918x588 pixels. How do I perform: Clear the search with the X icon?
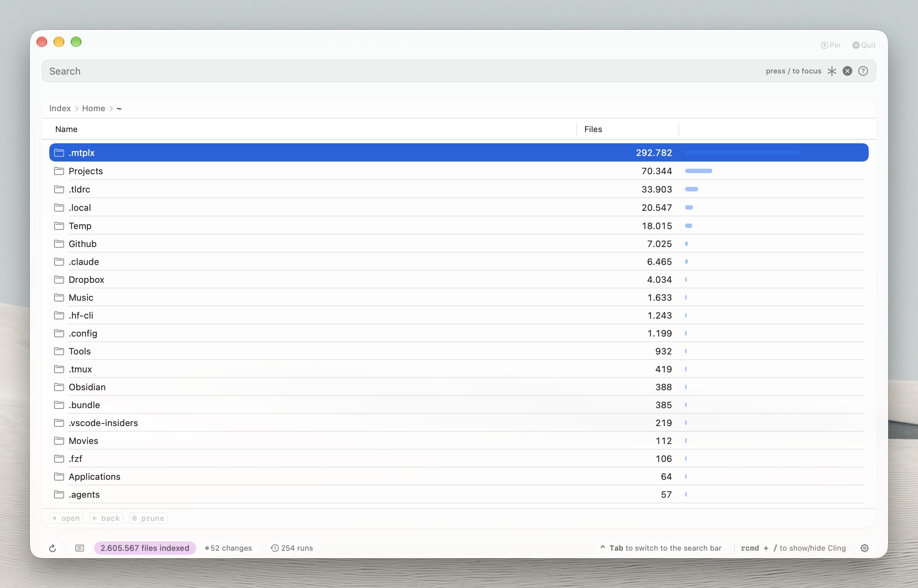pos(847,71)
